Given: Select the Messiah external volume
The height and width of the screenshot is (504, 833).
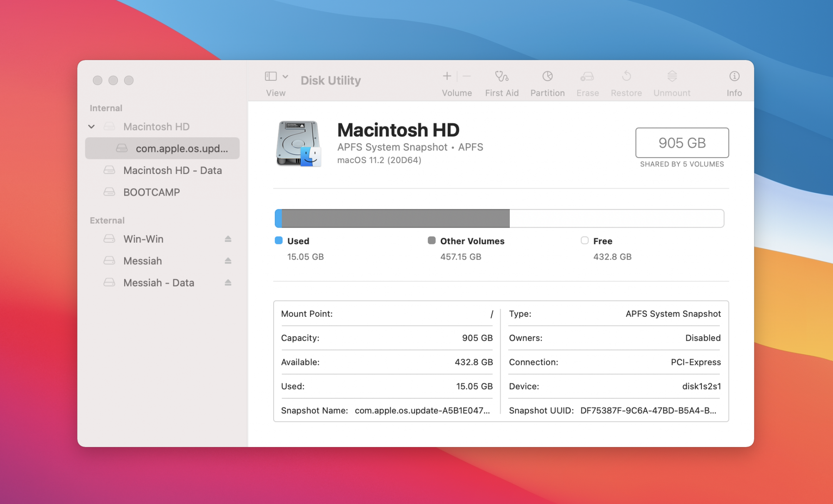Looking at the screenshot, I should (162, 261).
